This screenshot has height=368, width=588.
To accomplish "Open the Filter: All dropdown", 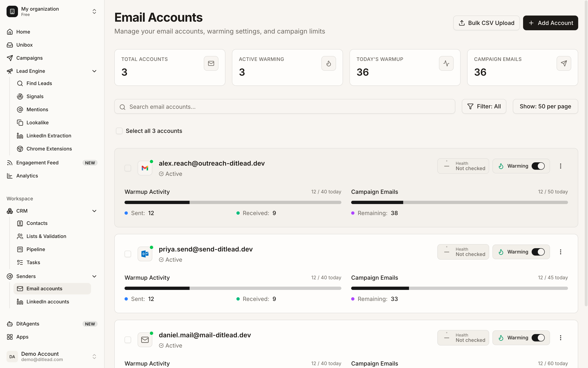I will click(484, 106).
